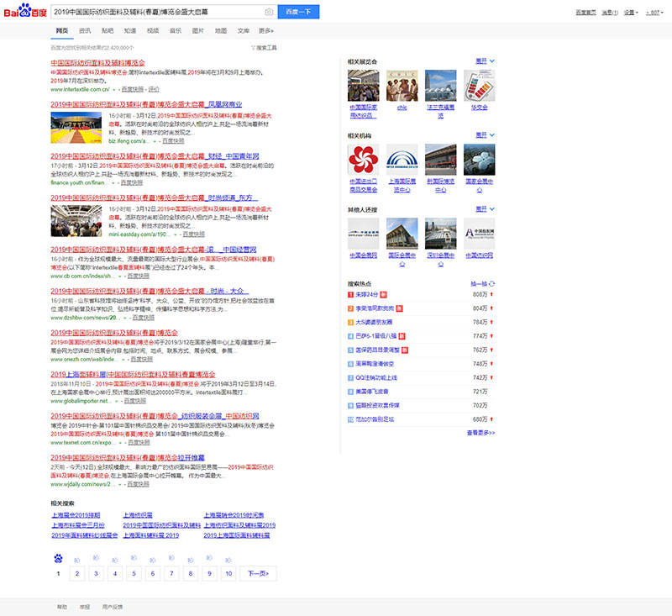Click the hot search item 朱婷24分

point(367,295)
